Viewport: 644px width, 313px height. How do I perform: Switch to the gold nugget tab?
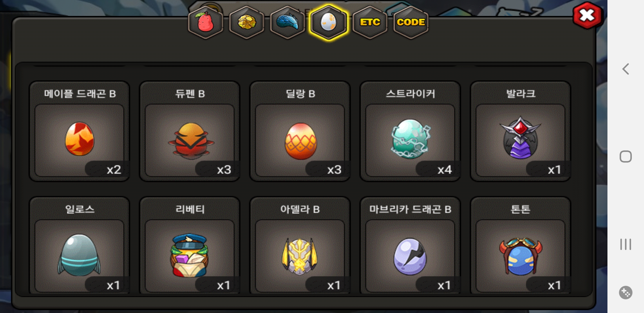247,22
